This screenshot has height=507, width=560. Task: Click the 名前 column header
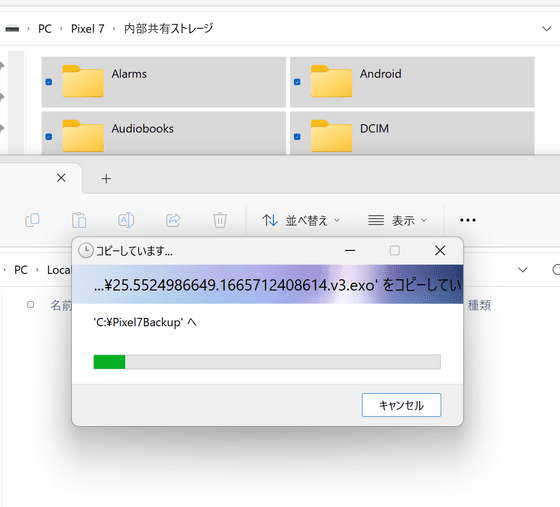pyautogui.click(x=61, y=305)
